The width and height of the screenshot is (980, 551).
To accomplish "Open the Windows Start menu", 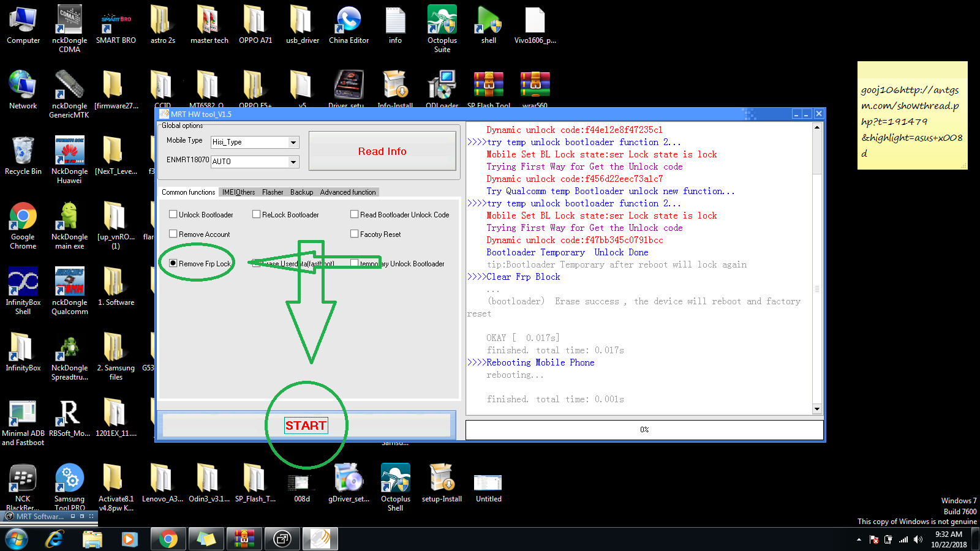I will (17, 539).
